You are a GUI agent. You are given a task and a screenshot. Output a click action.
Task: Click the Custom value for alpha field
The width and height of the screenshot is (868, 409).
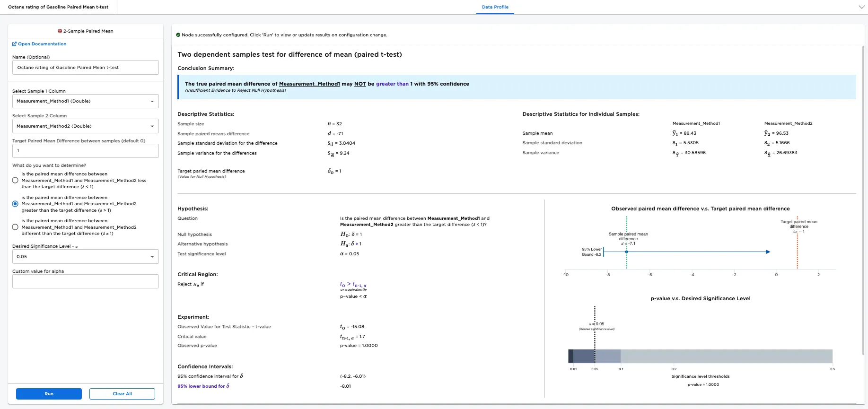click(85, 281)
